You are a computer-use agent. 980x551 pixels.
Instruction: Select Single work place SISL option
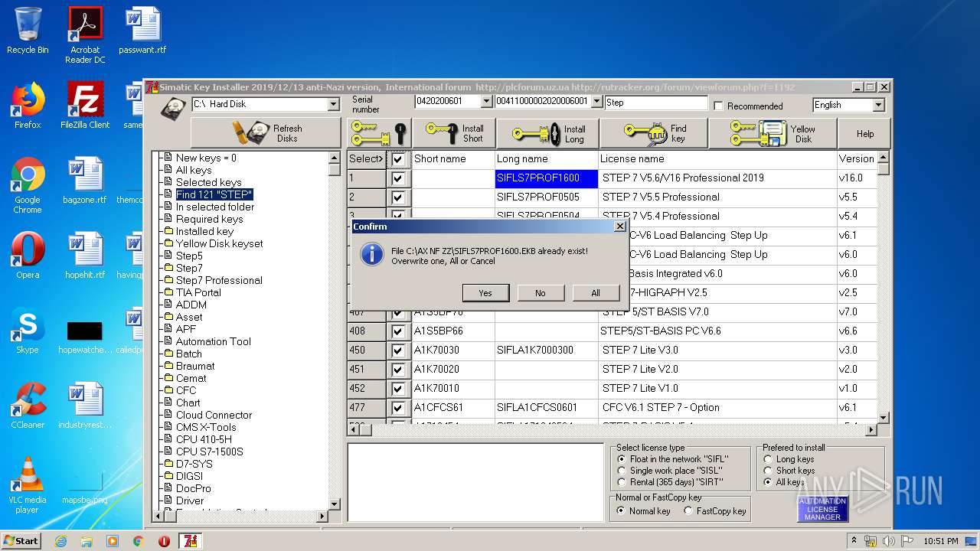[x=622, y=471]
